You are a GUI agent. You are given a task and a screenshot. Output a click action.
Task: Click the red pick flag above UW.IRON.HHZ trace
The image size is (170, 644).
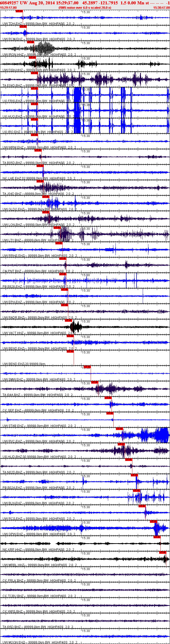click(x=30, y=42)
